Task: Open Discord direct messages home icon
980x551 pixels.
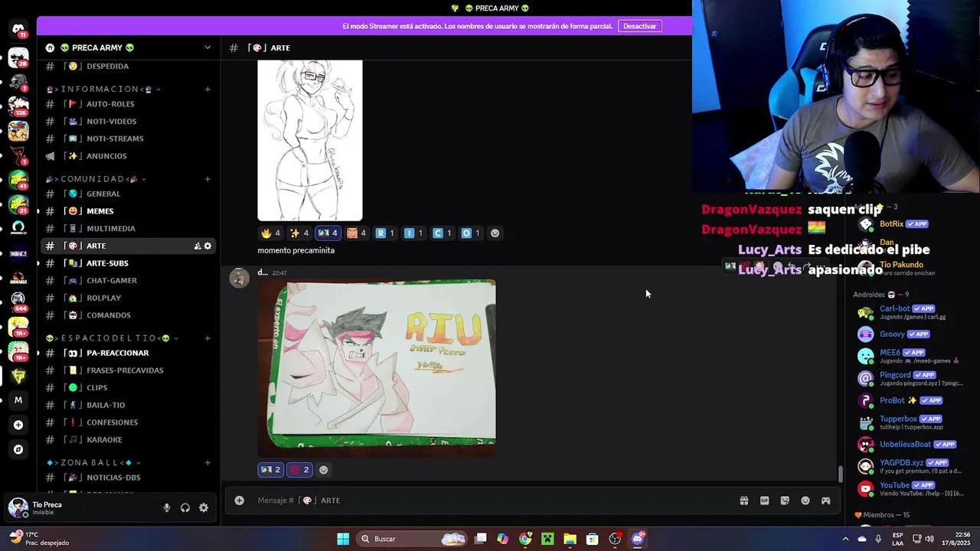Action: (18, 30)
